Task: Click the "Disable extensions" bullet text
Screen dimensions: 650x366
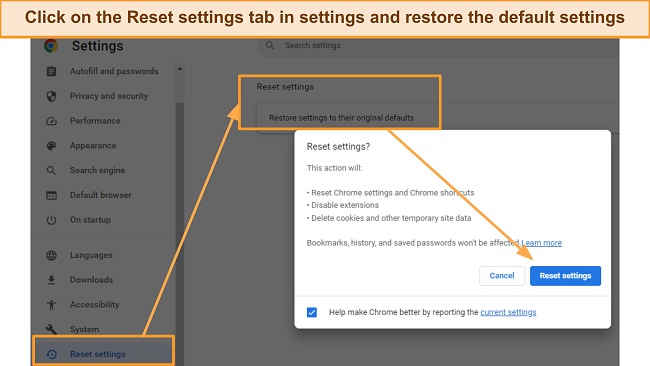Action: click(x=345, y=205)
